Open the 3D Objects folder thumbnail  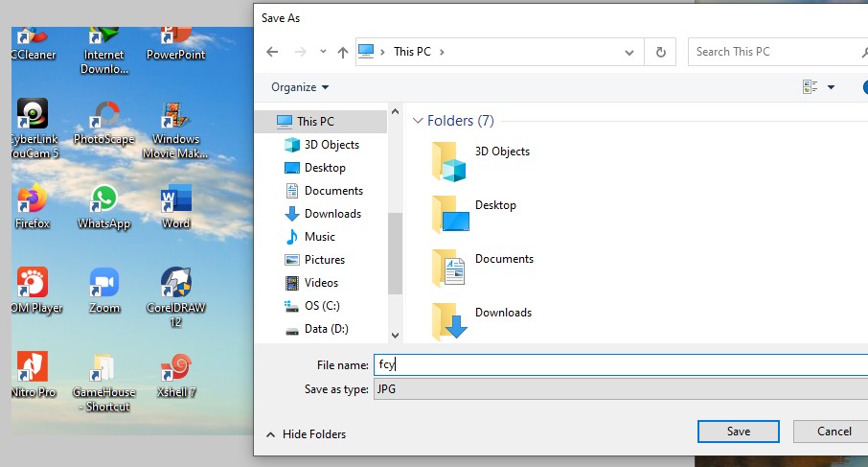tap(448, 161)
